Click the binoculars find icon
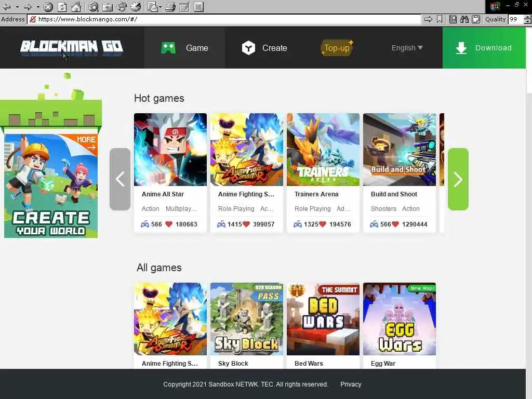Image resolution: width=532 pixels, height=399 pixels. click(x=464, y=19)
